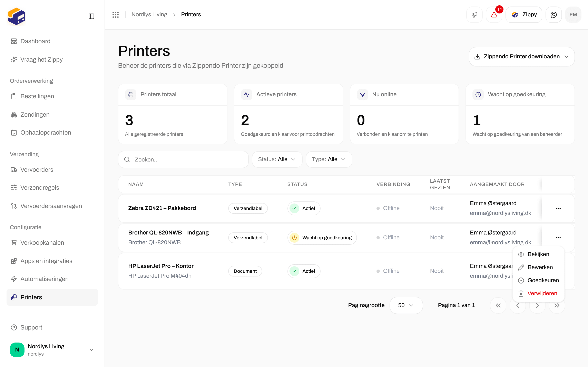
Task: Expand the Type: Alle filter
Action: (x=329, y=159)
